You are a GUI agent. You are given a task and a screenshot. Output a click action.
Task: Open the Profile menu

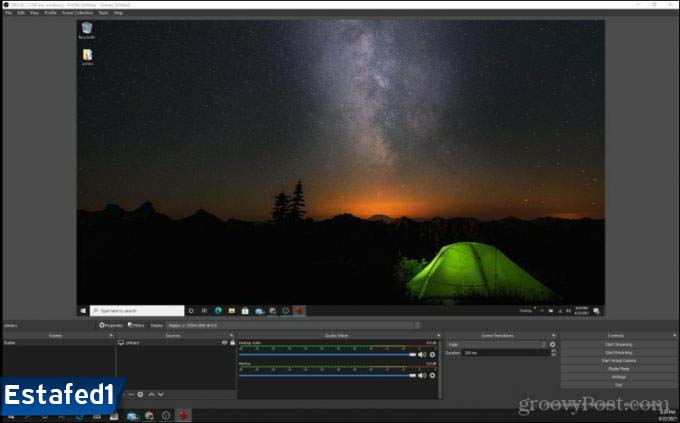point(50,13)
